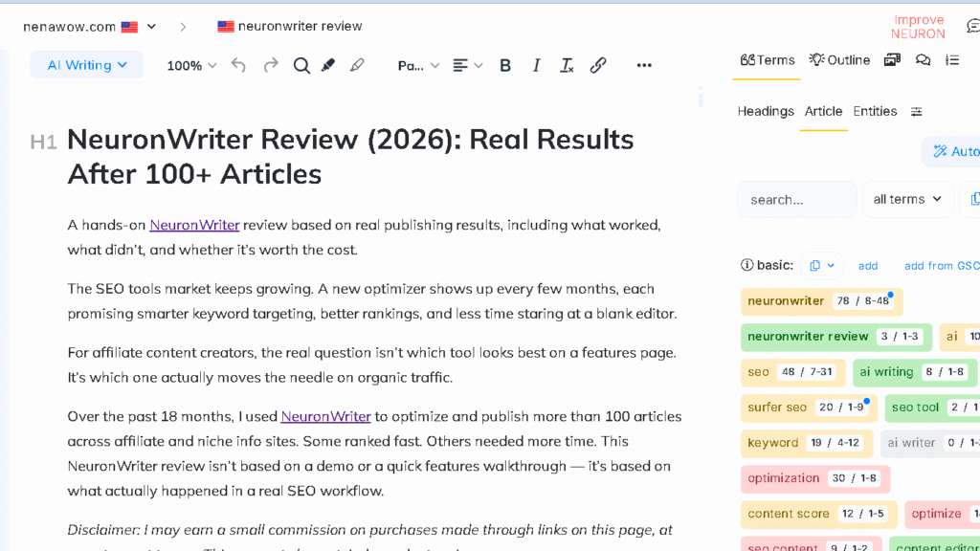The height and width of the screenshot is (551, 980).
Task: Select the ai writer term chip
Action: point(930,444)
